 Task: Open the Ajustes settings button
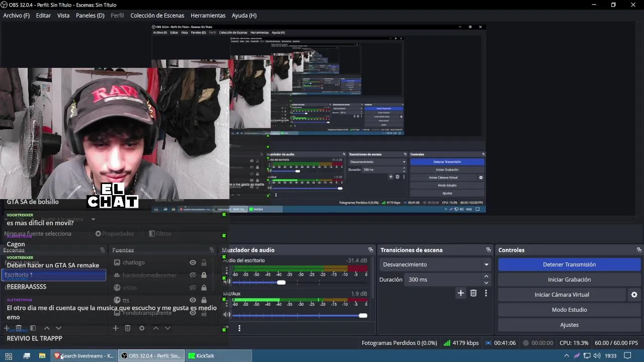(569, 325)
